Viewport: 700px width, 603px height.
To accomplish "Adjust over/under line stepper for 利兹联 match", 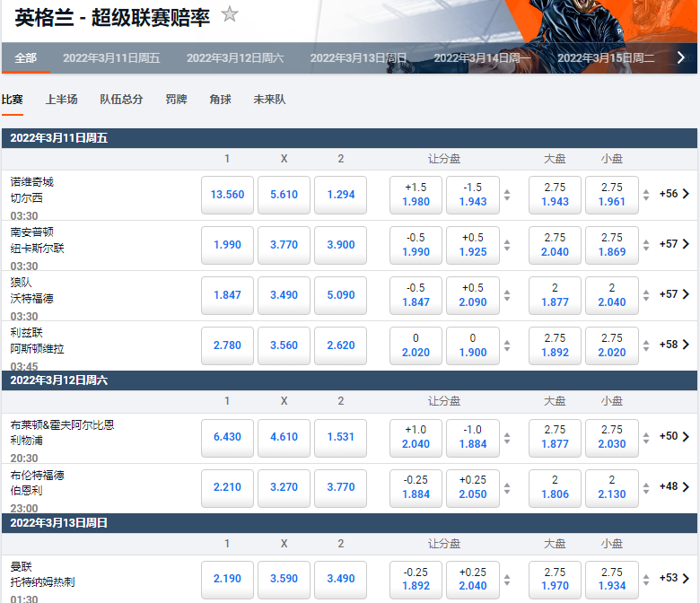I will tap(646, 345).
